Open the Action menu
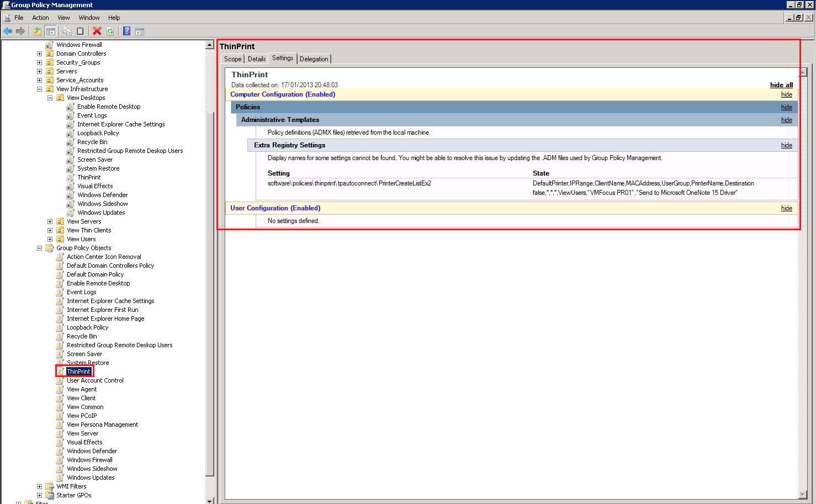The image size is (816, 504). pos(40,18)
